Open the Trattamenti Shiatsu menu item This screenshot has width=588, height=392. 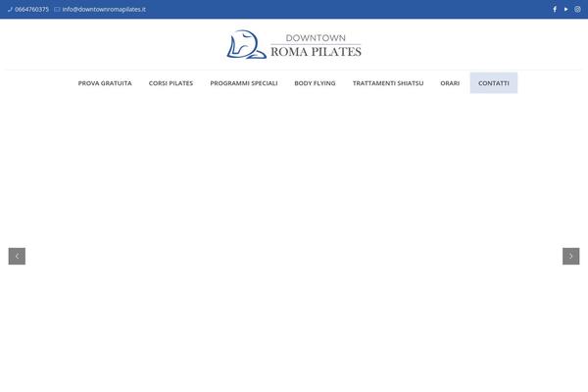(388, 83)
